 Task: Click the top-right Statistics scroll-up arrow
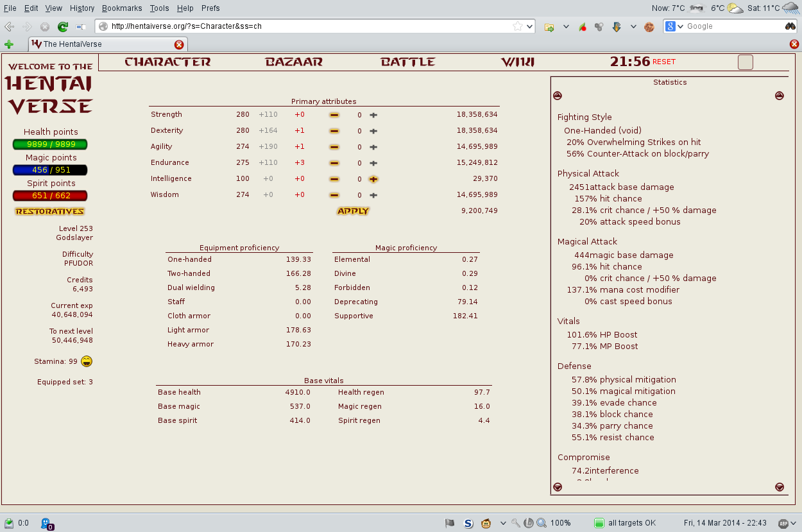[x=780, y=96]
